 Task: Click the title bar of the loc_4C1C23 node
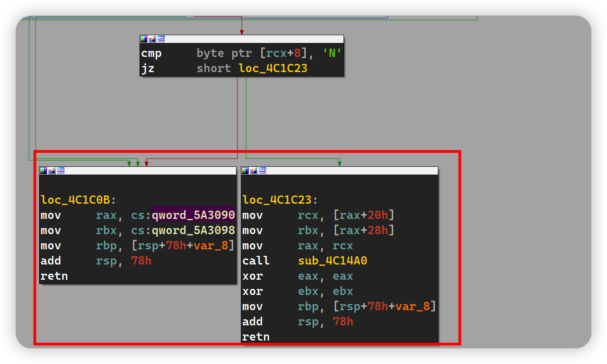(340, 171)
